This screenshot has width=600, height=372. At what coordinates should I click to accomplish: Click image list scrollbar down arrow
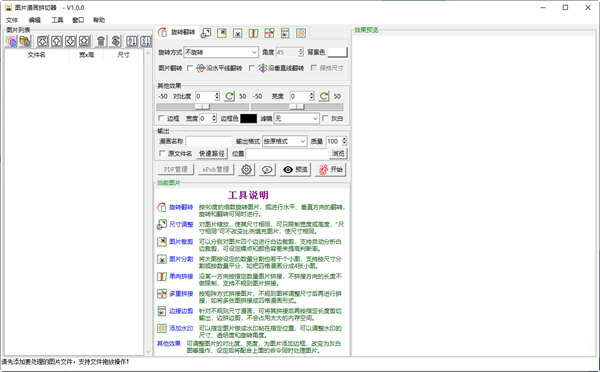(148, 352)
